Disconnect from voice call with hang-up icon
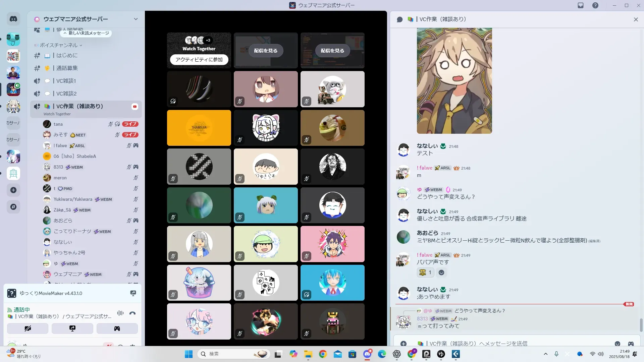The height and width of the screenshot is (362, 644). (132, 313)
